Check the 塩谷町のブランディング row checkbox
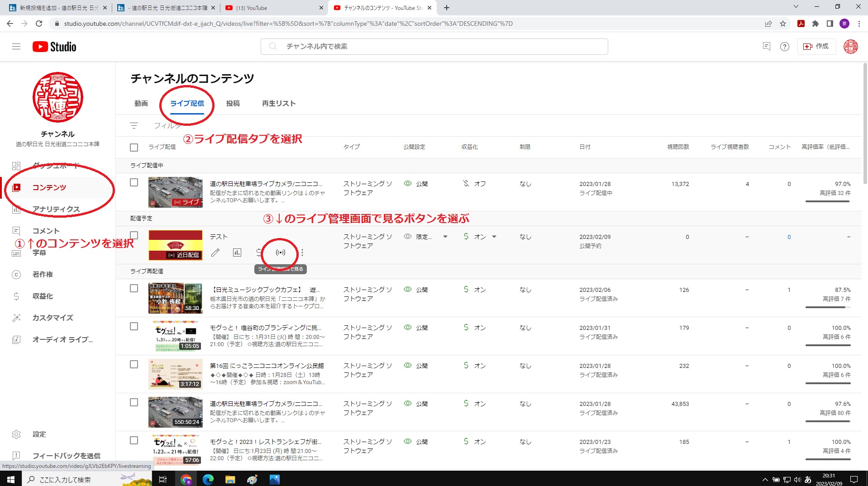 coord(134,326)
